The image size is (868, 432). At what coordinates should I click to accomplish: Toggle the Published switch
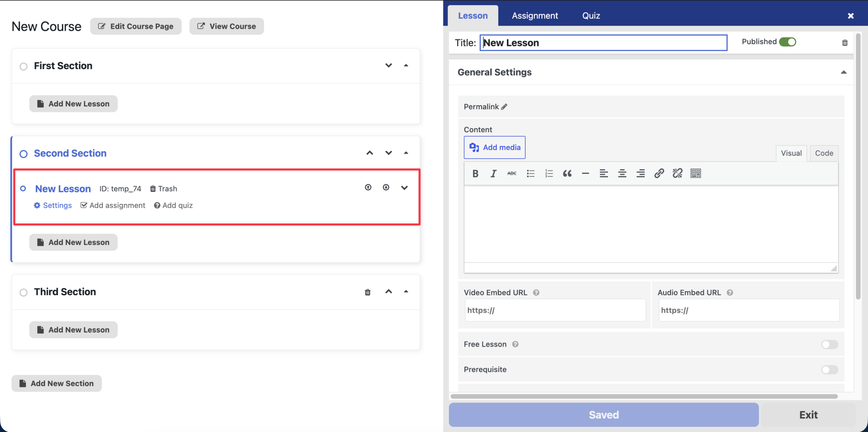point(787,42)
